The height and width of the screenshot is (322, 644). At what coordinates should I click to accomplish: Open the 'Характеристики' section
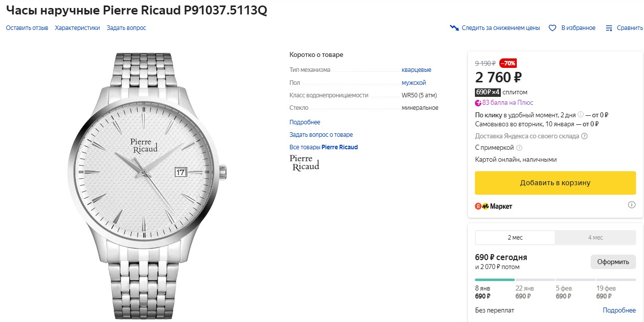[77, 28]
